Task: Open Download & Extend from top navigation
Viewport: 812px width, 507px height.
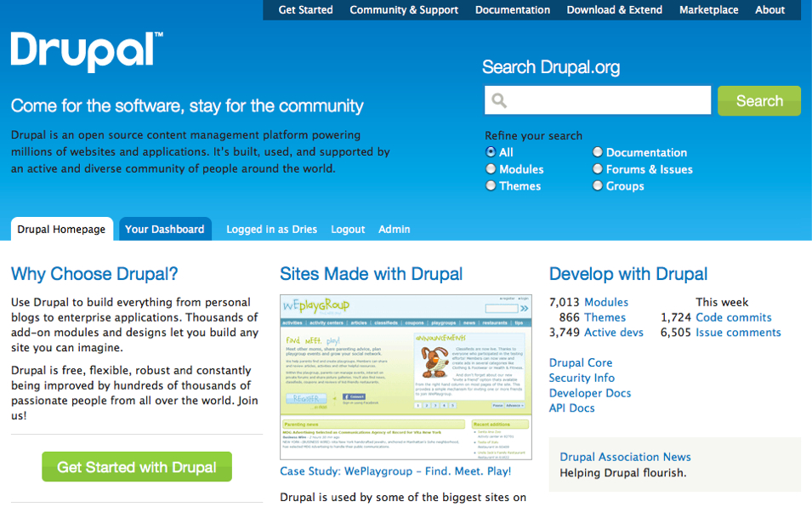Action: [x=614, y=9]
